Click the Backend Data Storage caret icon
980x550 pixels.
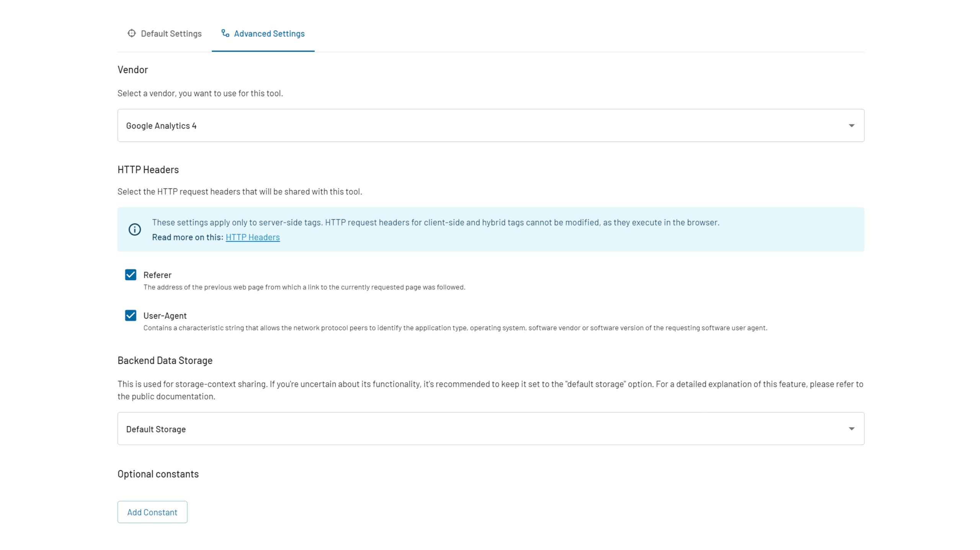pyautogui.click(x=851, y=428)
